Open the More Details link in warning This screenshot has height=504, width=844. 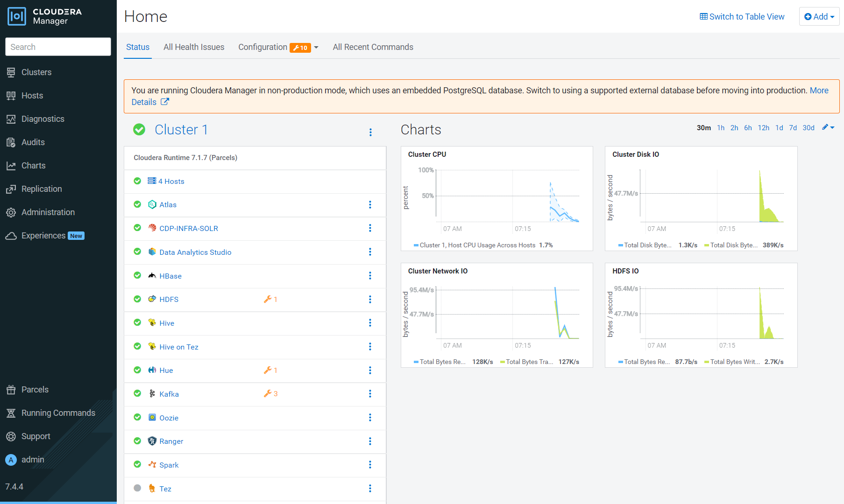[819, 90]
